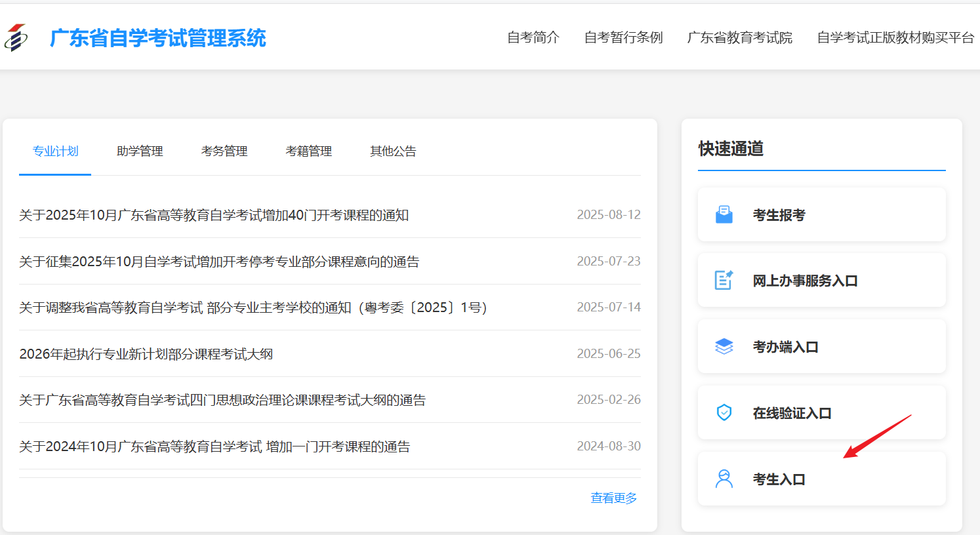Open the 助学管理 tab
The width and height of the screenshot is (980, 535).
(x=140, y=151)
